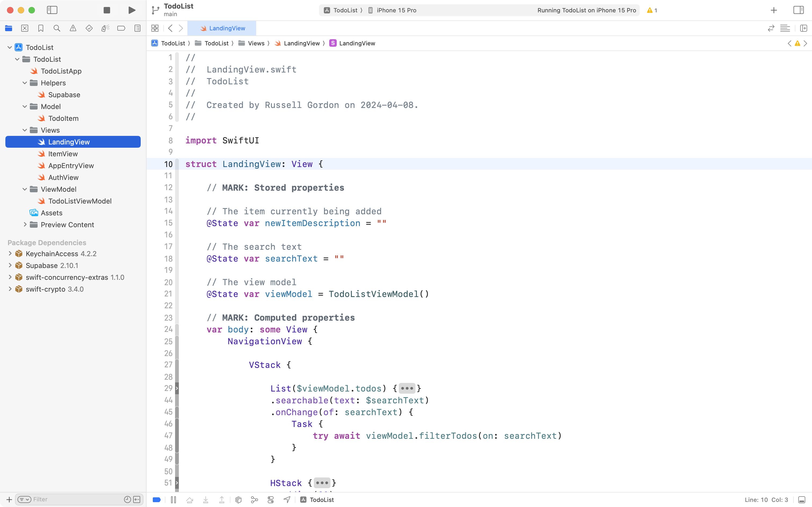Image resolution: width=812 pixels, height=507 pixels.
Task: Run the TodoList scheme with play button
Action: (x=131, y=10)
